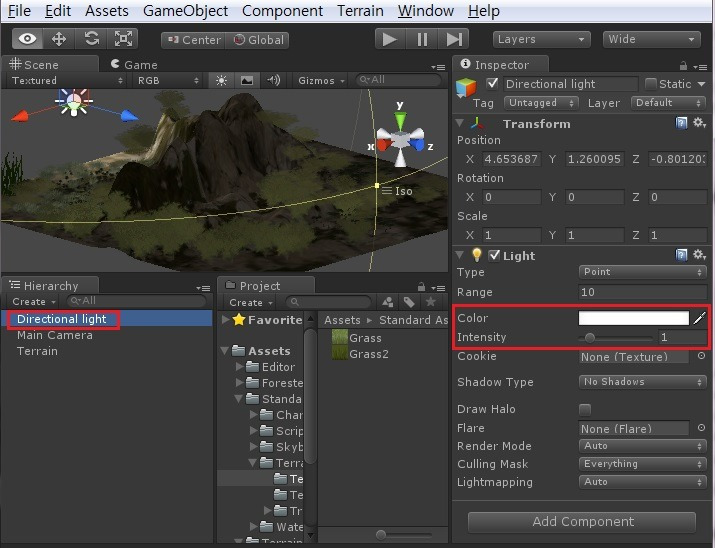This screenshot has height=548, width=715.
Task: Open the light Color swatch
Action: (634, 318)
